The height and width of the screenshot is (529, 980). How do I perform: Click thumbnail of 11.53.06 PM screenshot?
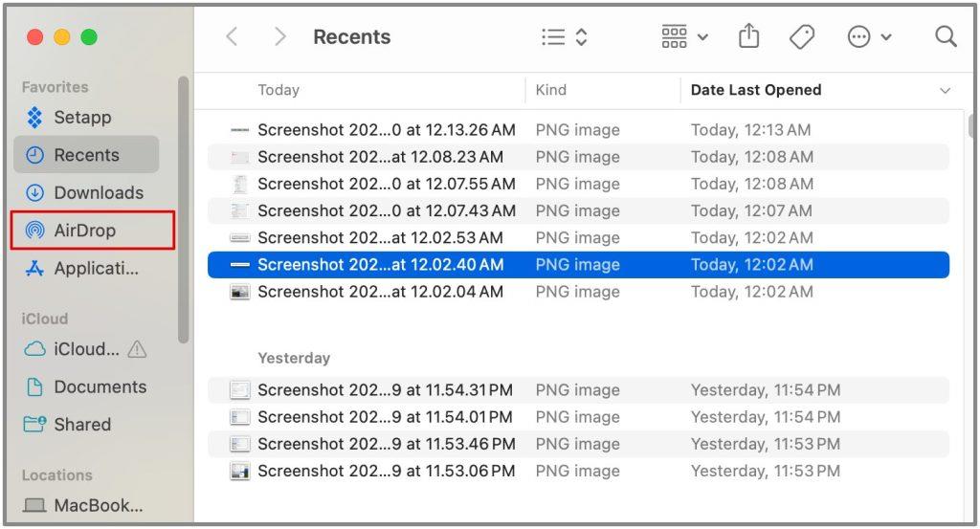tap(240, 471)
